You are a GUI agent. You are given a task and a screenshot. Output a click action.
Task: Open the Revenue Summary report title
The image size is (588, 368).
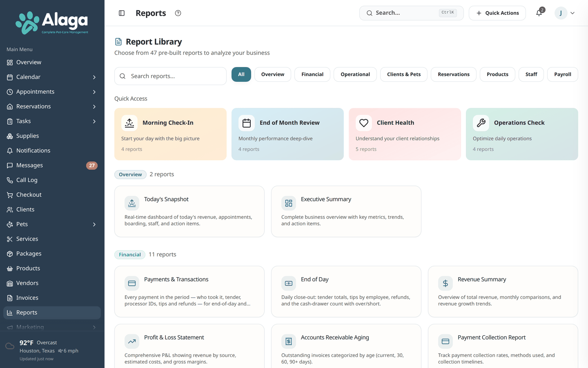(482, 279)
